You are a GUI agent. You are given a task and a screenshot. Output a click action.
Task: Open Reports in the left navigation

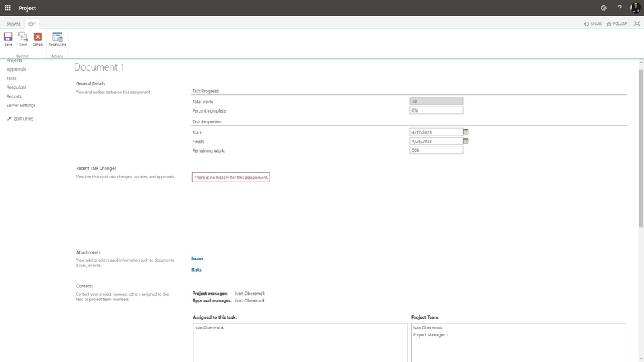click(14, 96)
